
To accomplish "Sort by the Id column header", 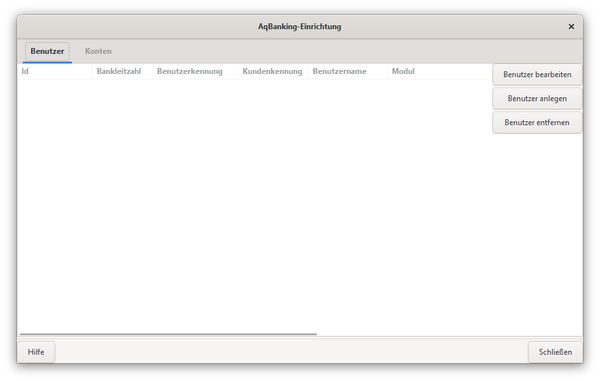I will pyautogui.click(x=55, y=72).
